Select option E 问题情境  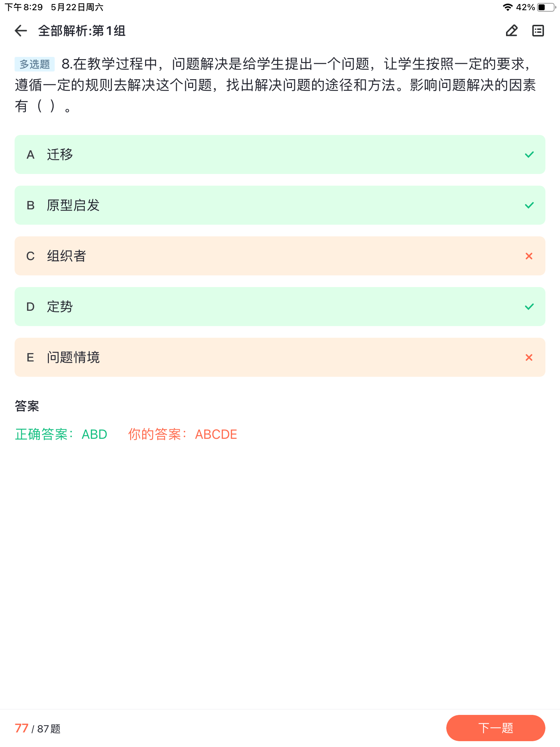click(x=280, y=357)
